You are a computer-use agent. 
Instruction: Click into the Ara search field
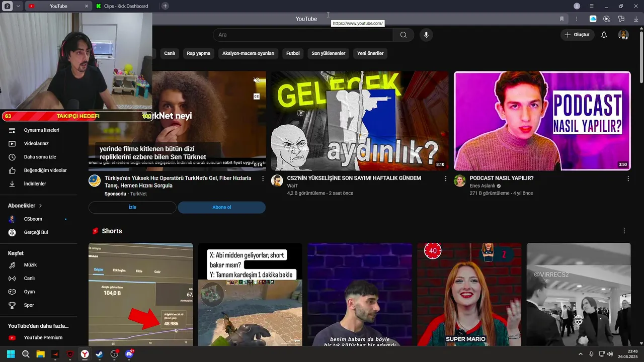pyautogui.click(x=303, y=35)
